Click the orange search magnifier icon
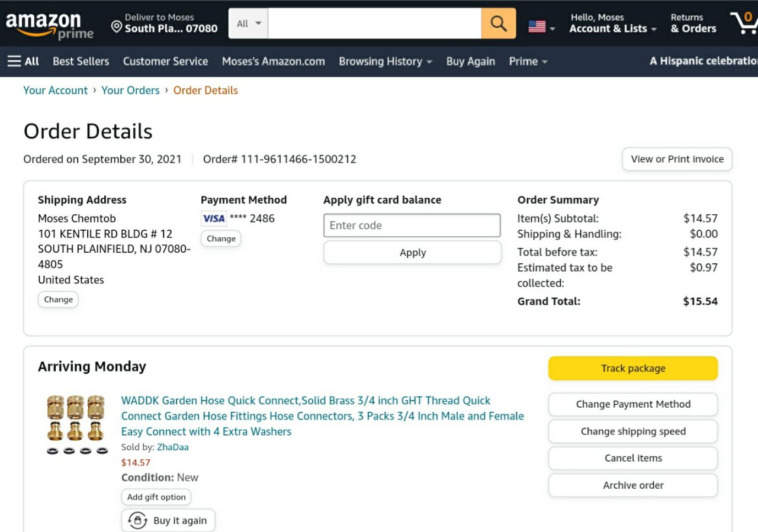The image size is (758, 532). [x=499, y=24]
